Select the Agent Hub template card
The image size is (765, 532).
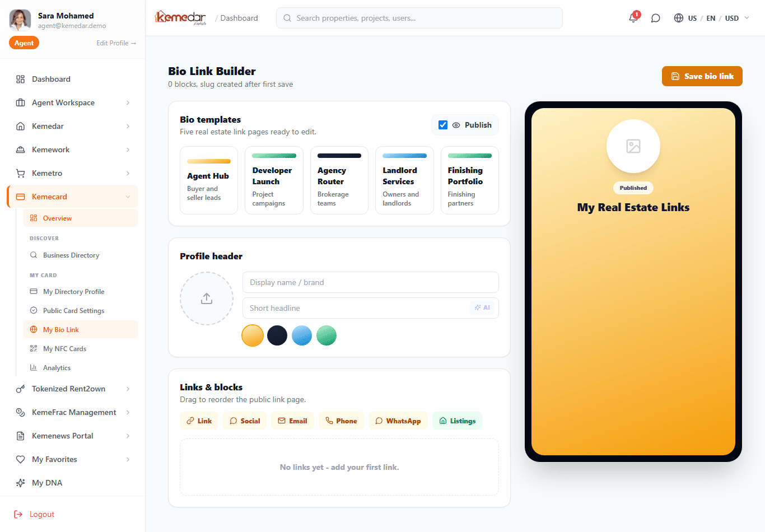tap(209, 180)
